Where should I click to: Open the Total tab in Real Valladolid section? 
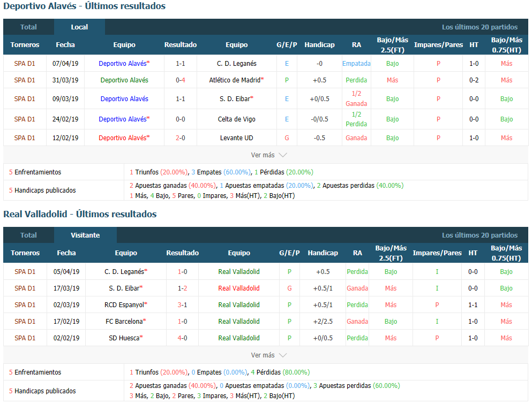coord(28,235)
